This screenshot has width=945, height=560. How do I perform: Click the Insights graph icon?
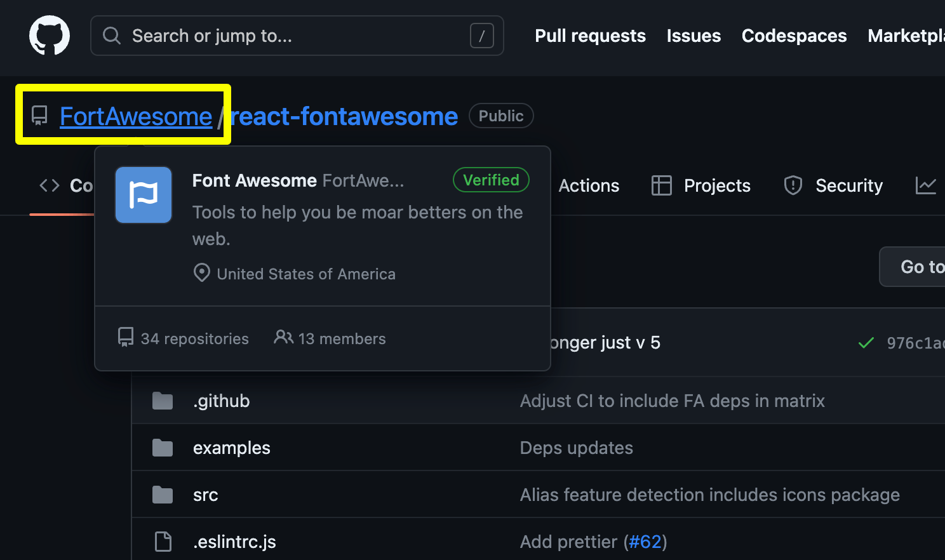coord(926,185)
